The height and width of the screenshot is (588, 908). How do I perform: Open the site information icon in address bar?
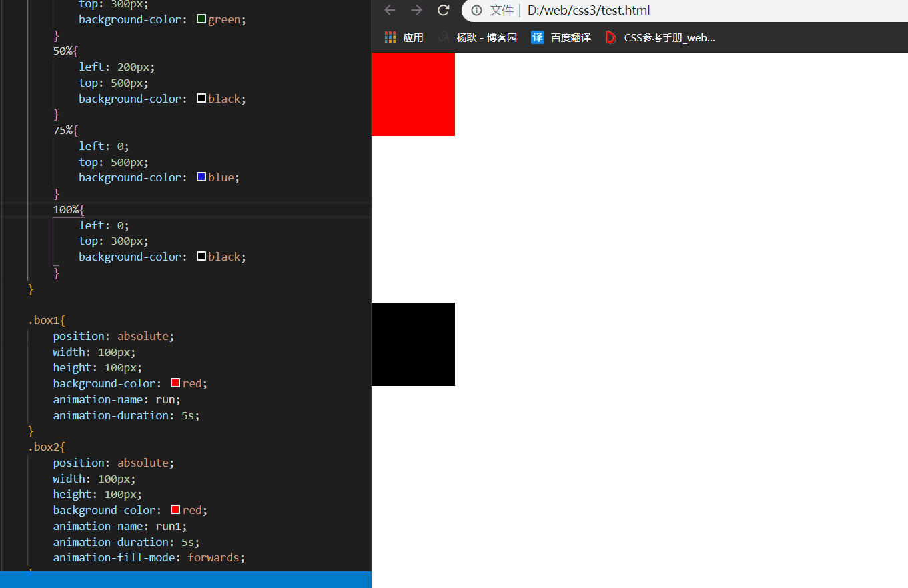pyautogui.click(x=476, y=10)
